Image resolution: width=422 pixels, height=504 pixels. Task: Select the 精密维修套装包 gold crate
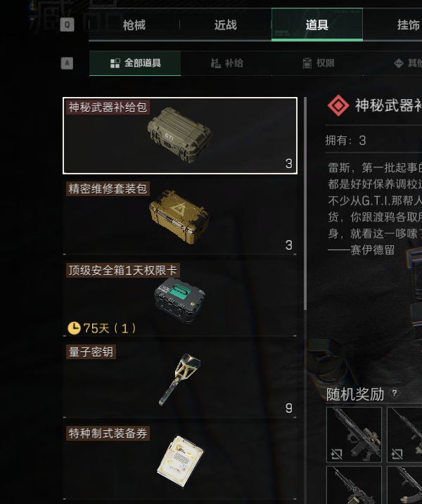click(x=180, y=217)
